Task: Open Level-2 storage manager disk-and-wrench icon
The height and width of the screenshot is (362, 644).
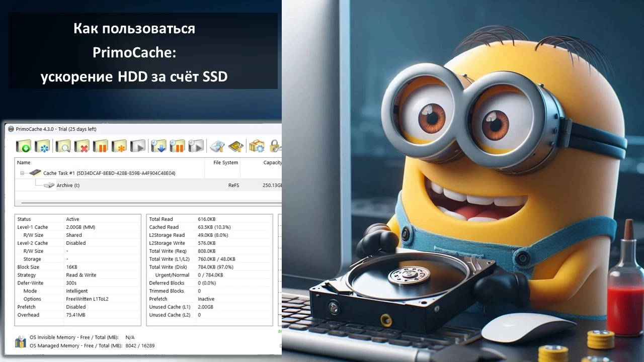Action: tap(217, 146)
